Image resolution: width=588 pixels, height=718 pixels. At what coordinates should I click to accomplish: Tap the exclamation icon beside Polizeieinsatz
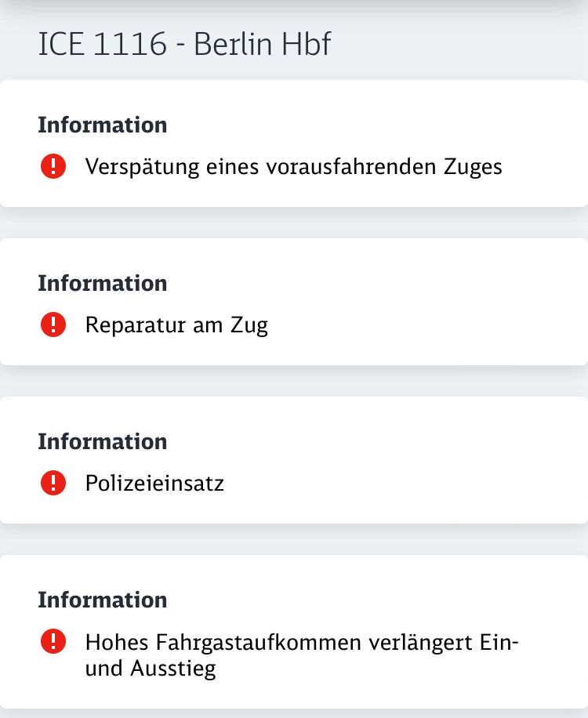[x=53, y=483]
